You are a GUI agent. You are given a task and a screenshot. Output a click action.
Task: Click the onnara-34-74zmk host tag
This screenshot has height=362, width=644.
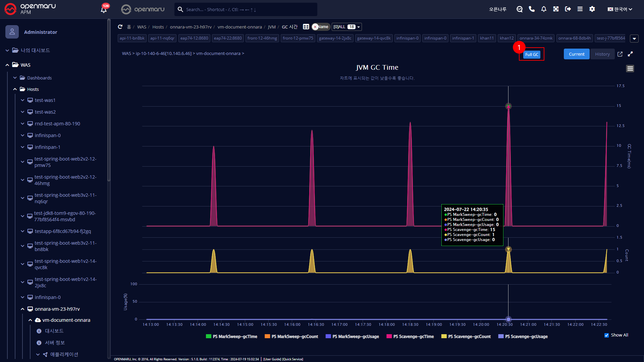click(x=536, y=38)
